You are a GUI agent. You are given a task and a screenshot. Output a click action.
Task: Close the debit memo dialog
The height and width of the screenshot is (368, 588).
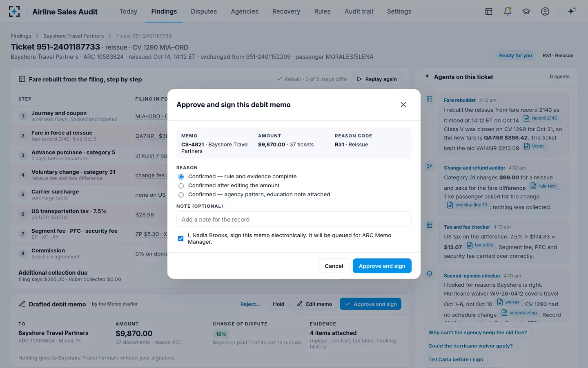(x=403, y=105)
